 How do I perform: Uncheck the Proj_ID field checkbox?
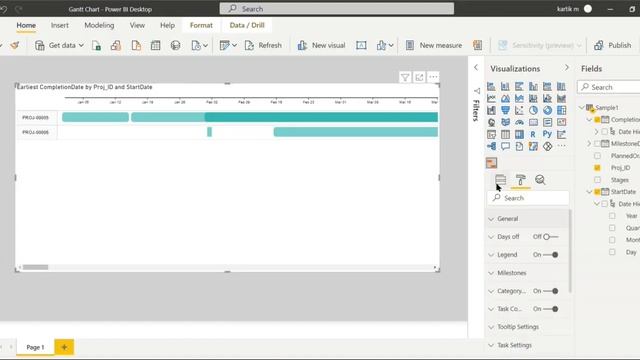tap(598, 168)
